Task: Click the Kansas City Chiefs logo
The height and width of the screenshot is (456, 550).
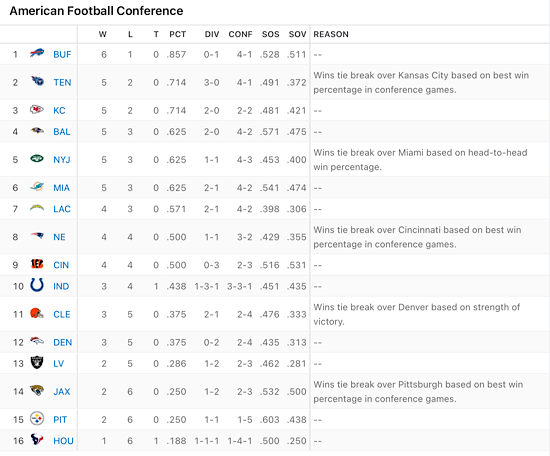Action: pos(37,110)
